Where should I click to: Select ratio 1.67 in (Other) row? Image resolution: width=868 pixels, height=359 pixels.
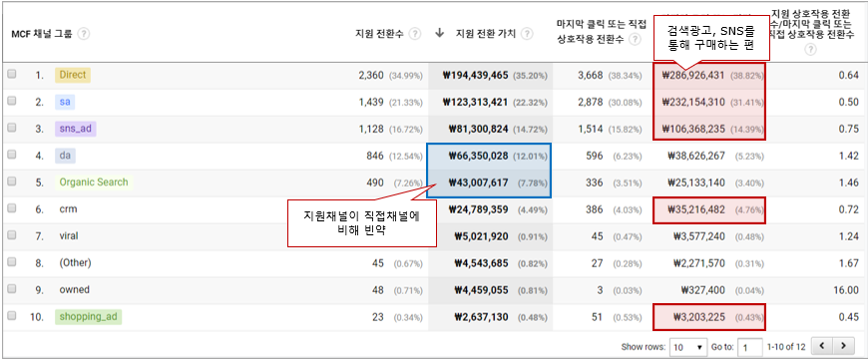[850, 262]
